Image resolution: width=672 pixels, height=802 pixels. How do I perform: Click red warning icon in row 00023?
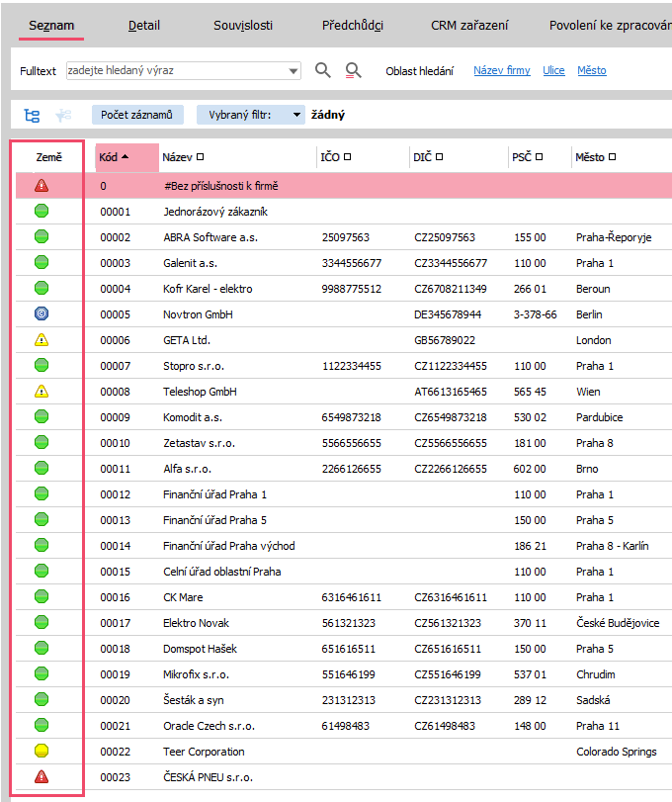click(42, 777)
